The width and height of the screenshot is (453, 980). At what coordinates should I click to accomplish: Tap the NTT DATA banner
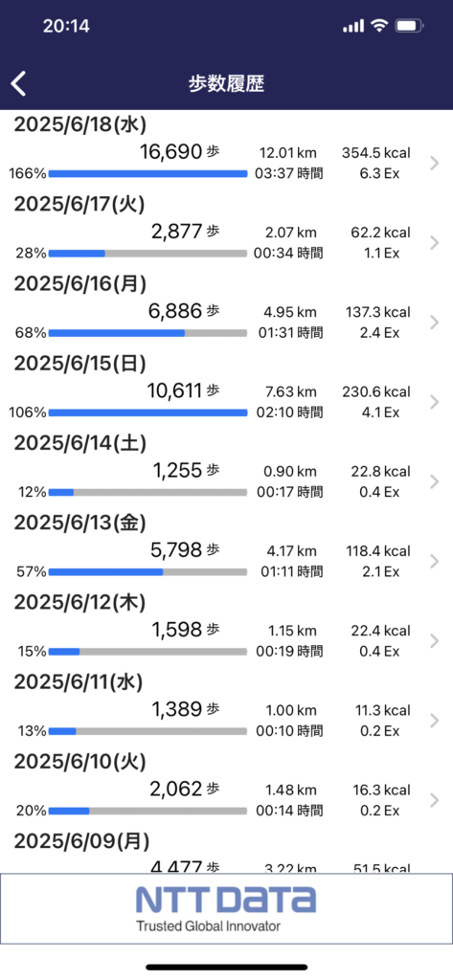(x=226, y=908)
